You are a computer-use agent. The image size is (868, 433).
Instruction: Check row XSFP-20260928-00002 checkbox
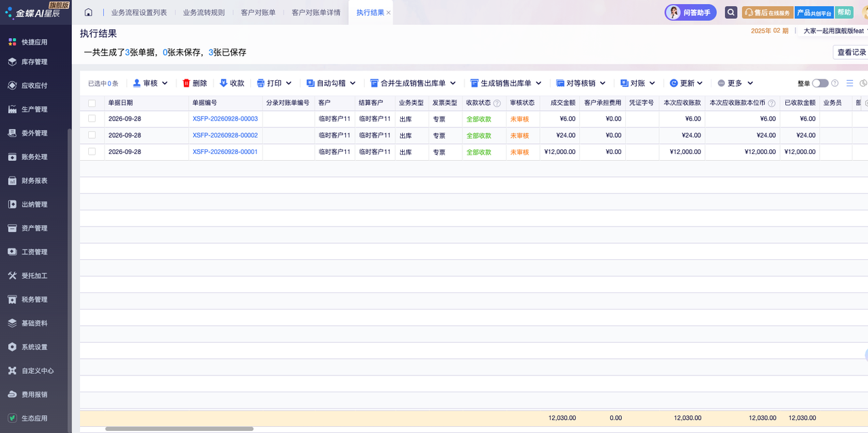click(92, 135)
